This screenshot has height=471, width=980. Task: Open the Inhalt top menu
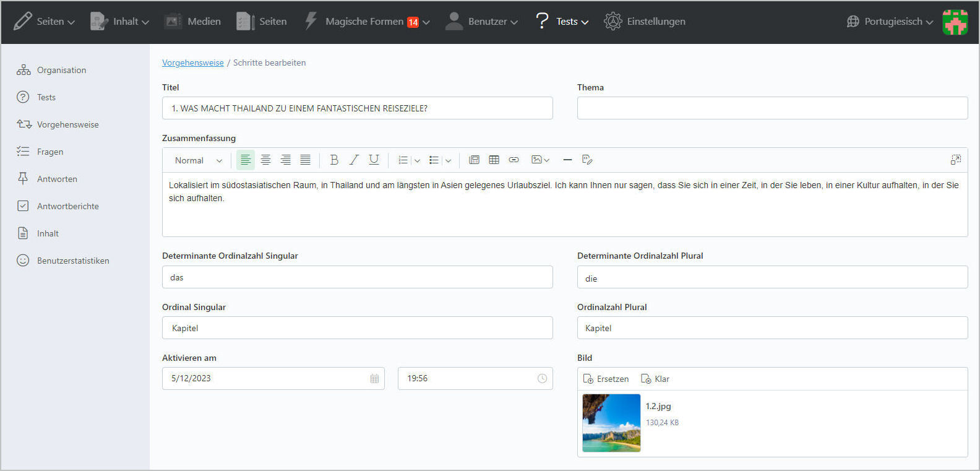[119, 22]
